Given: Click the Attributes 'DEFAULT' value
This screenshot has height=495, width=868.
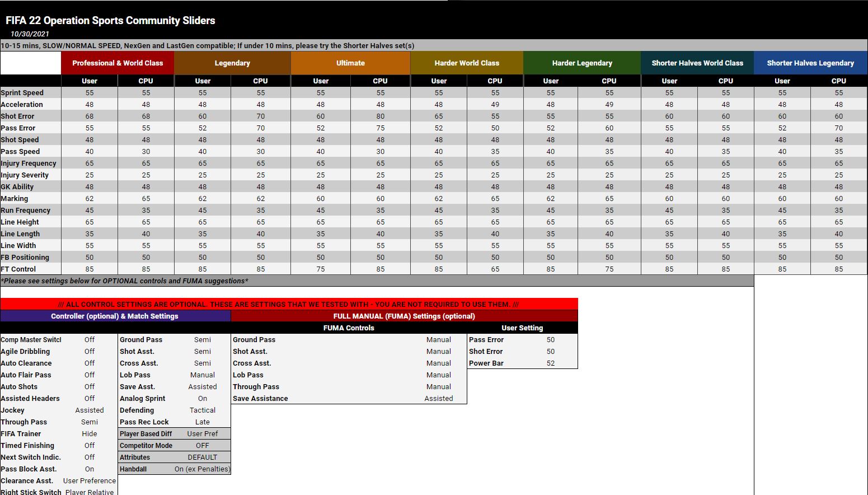Looking at the screenshot, I should tap(203, 457).
